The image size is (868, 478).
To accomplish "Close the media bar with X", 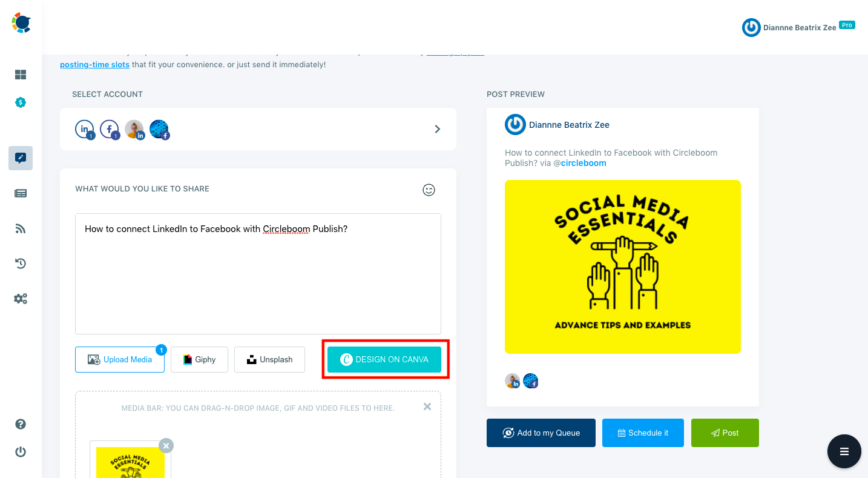I will click(x=427, y=407).
